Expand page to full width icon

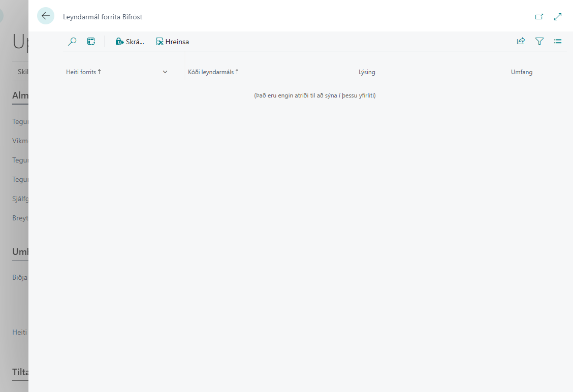(558, 16)
